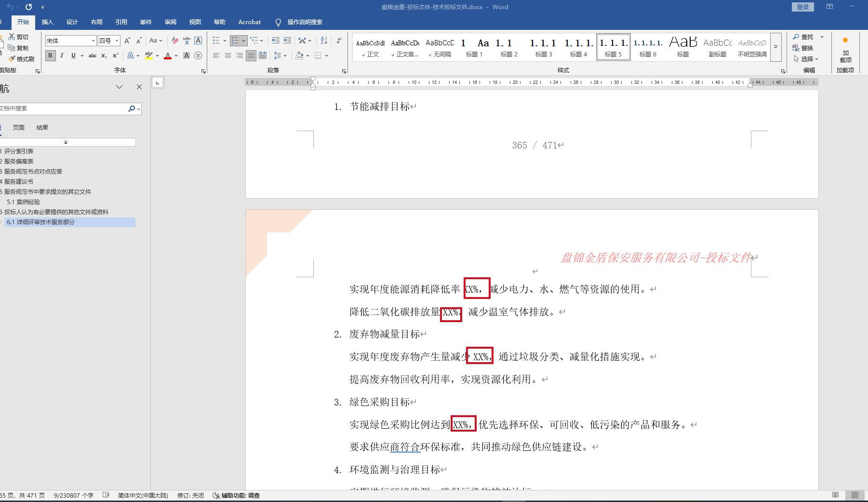Toggle Italic formatting
Screen dimensions: 868x502
pos(62,56)
